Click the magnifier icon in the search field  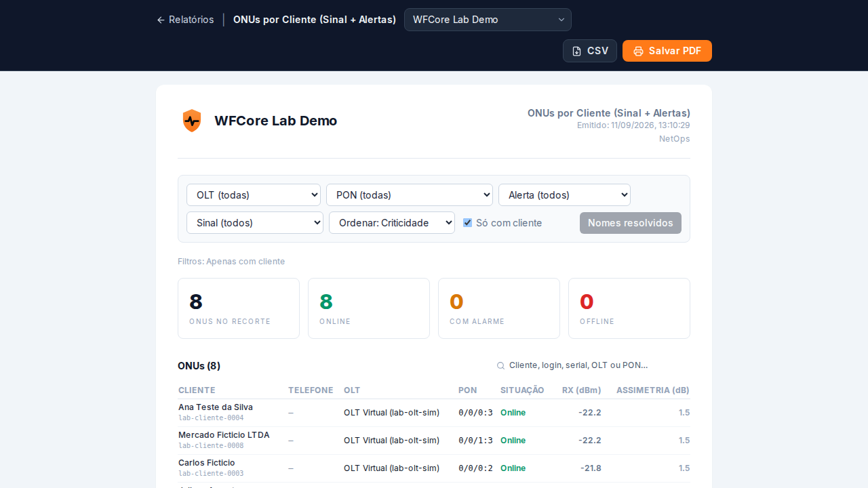[x=500, y=366]
